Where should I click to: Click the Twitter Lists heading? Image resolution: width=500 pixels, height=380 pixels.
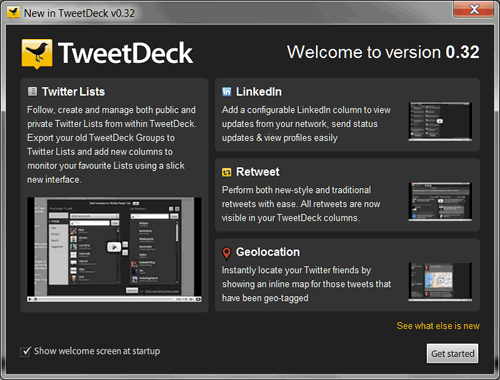click(x=73, y=92)
